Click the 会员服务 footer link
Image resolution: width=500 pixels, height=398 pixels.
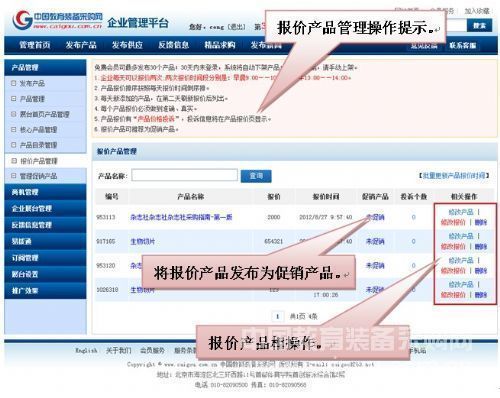tap(152, 350)
